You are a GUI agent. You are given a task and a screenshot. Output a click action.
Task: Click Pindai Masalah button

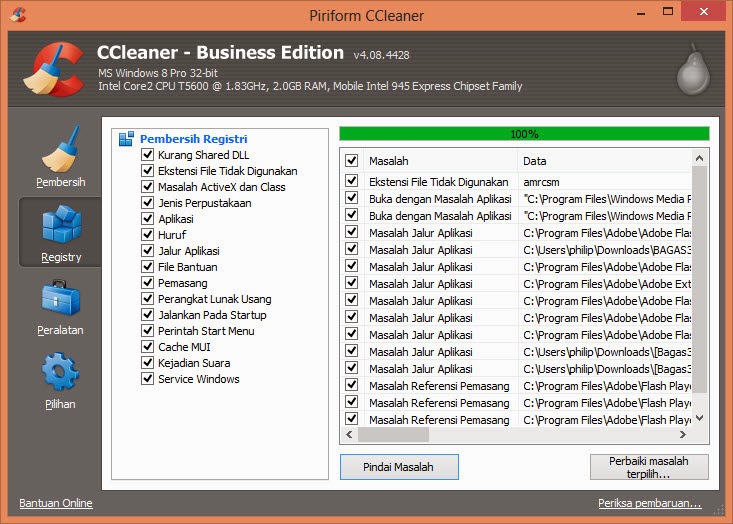399,467
